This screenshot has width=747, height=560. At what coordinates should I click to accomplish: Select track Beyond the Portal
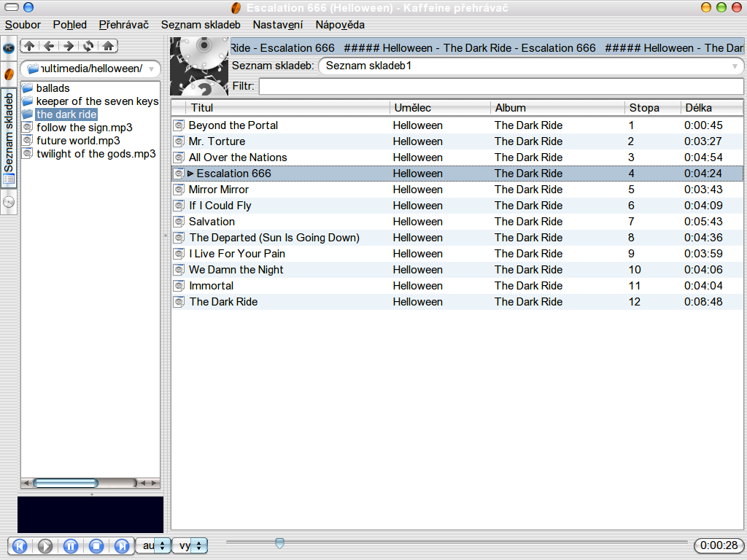457,125
